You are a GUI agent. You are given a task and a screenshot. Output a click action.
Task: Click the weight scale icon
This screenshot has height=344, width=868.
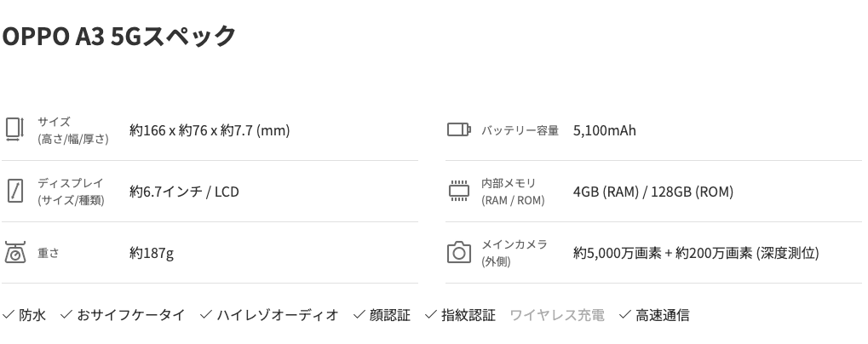tap(15, 253)
